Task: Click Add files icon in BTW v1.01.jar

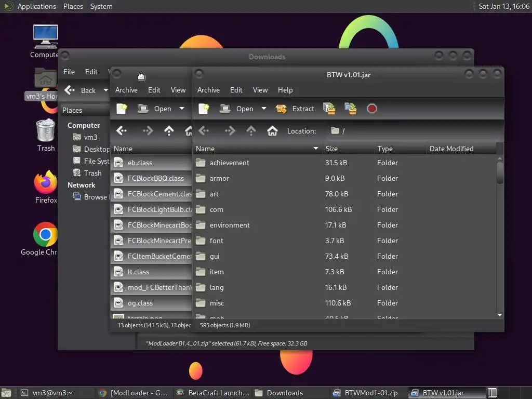Action: tap(329, 109)
